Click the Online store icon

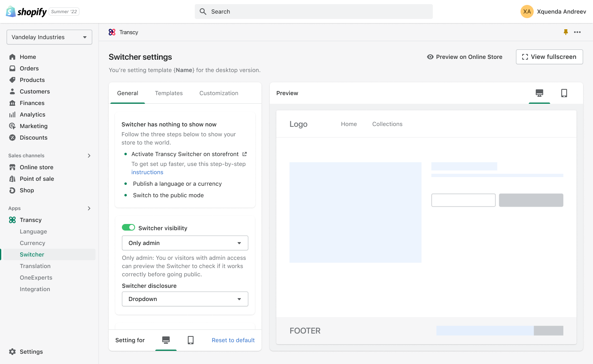click(x=12, y=167)
